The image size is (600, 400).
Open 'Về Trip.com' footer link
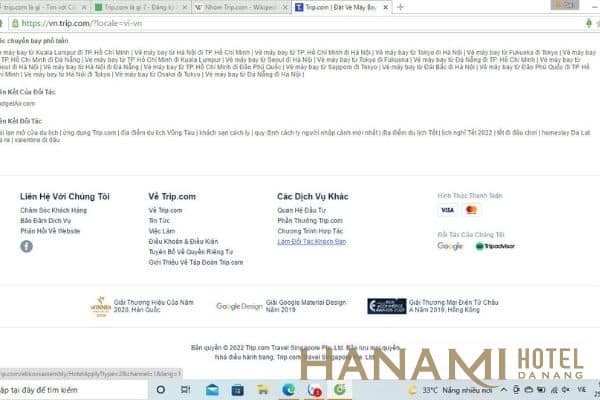(165, 211)
